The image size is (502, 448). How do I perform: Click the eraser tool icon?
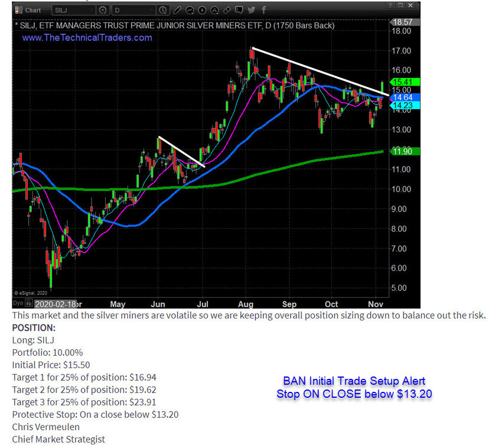227,10
